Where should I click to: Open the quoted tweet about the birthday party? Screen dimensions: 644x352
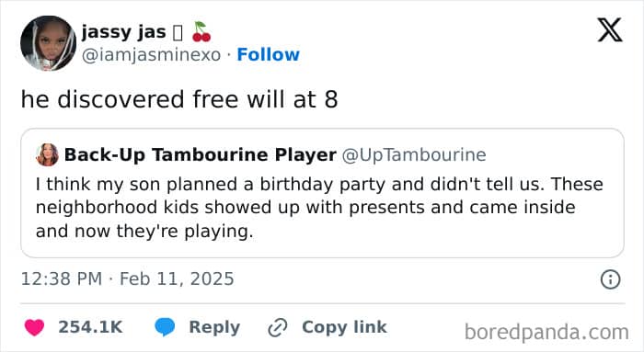[x=322, y=193]
